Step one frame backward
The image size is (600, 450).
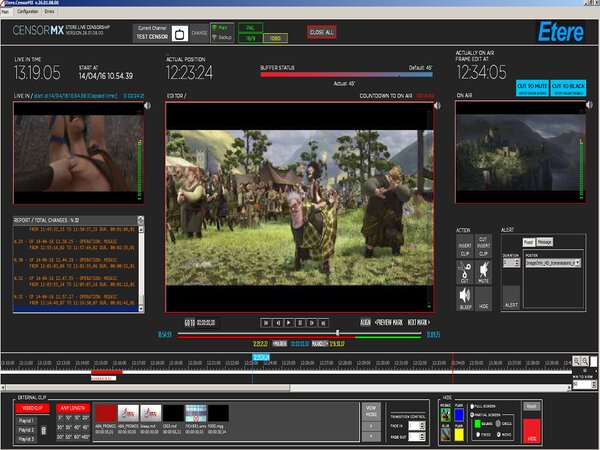[277, 323]
